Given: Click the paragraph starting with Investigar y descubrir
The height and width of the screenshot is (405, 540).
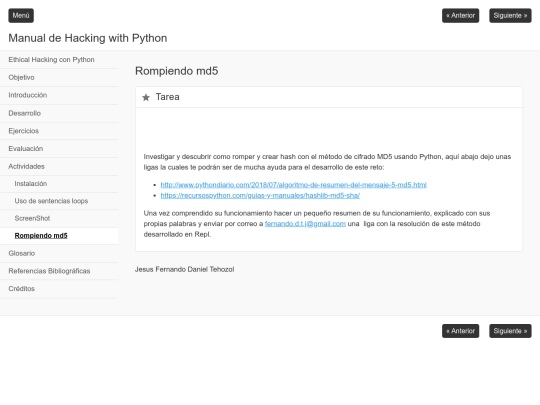Looking at the screenshot, I should pyautogui.click(x=327, y=162).
